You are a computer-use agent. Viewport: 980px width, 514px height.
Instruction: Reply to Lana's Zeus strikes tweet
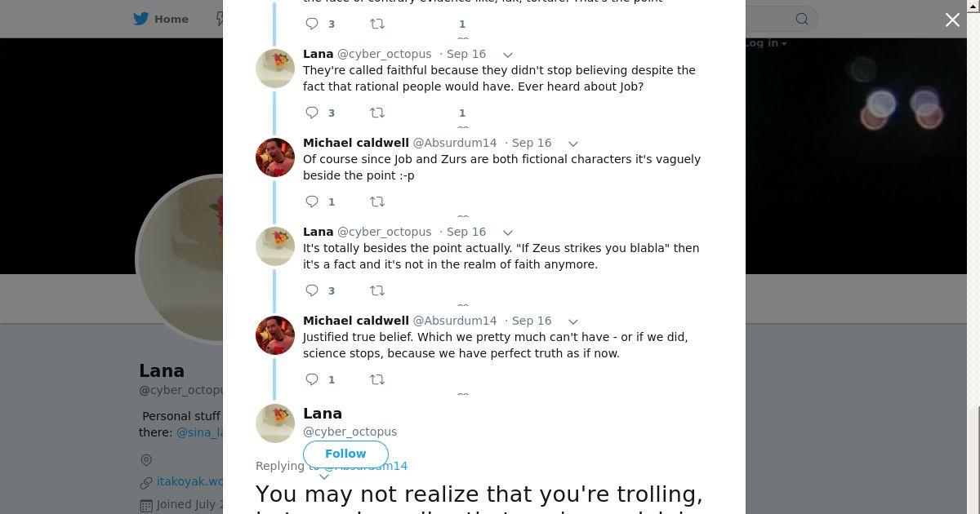pyautogui.click(x=312, y=290)
